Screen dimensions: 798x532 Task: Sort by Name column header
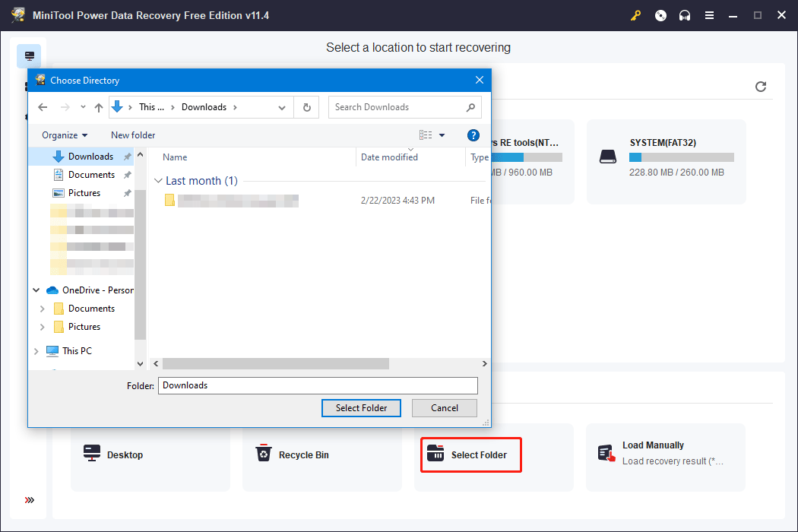click(x=175, y=157)
